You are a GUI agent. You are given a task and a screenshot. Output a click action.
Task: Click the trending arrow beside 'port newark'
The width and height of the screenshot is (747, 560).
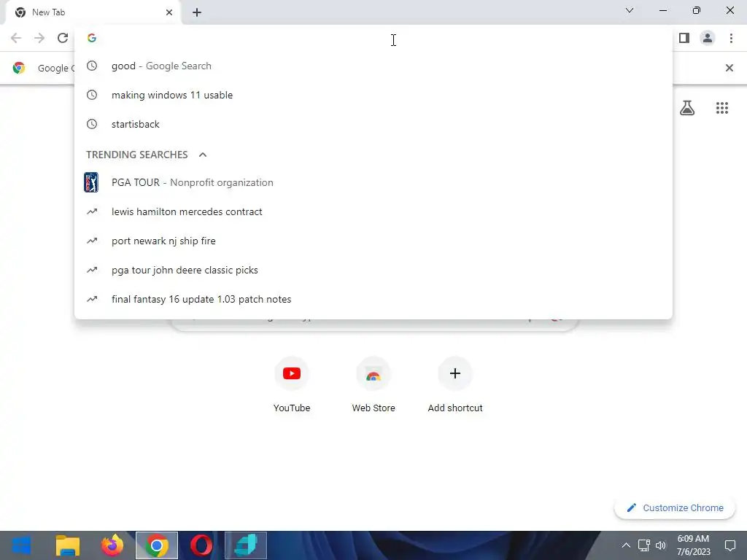pos(92,241)
